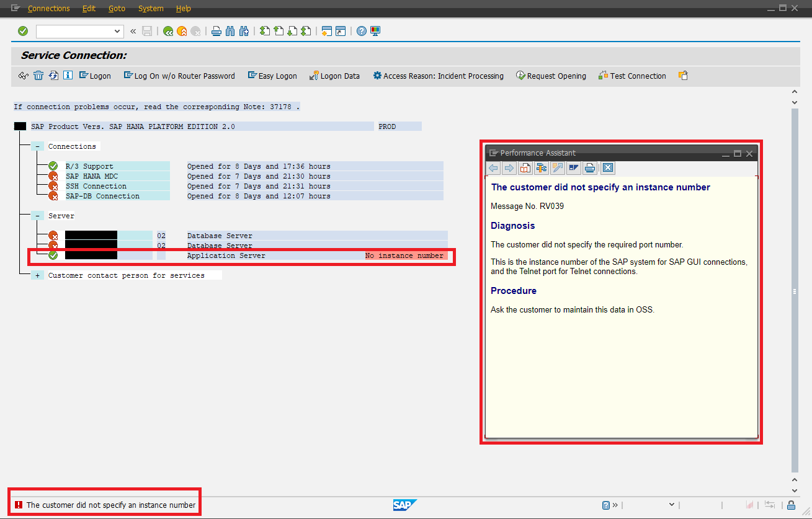Image resolution: width=812 pixels, height=519 pixels.
Task: Click the Customize Local Layout monitor icon
Action: click(x=375, y=31)
